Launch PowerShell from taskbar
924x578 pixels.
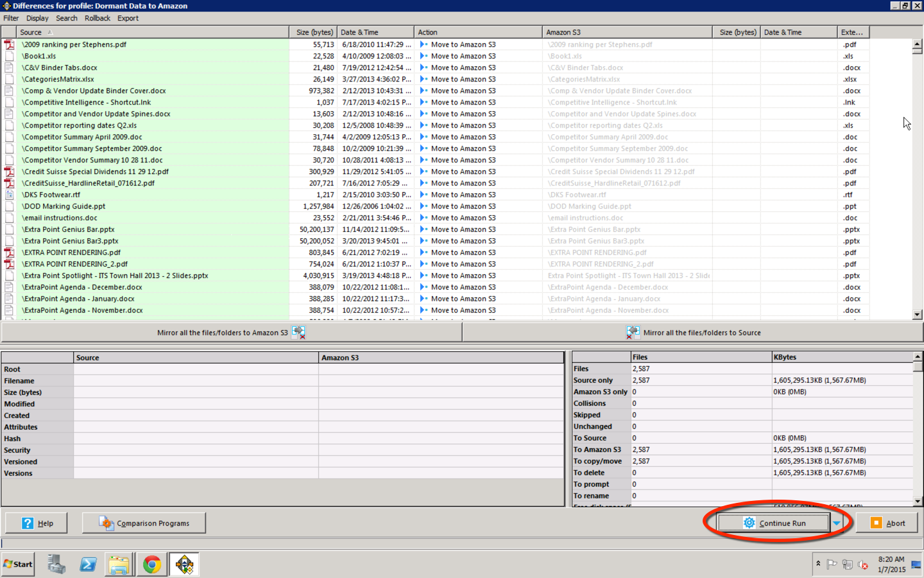(x=88, y=564)
